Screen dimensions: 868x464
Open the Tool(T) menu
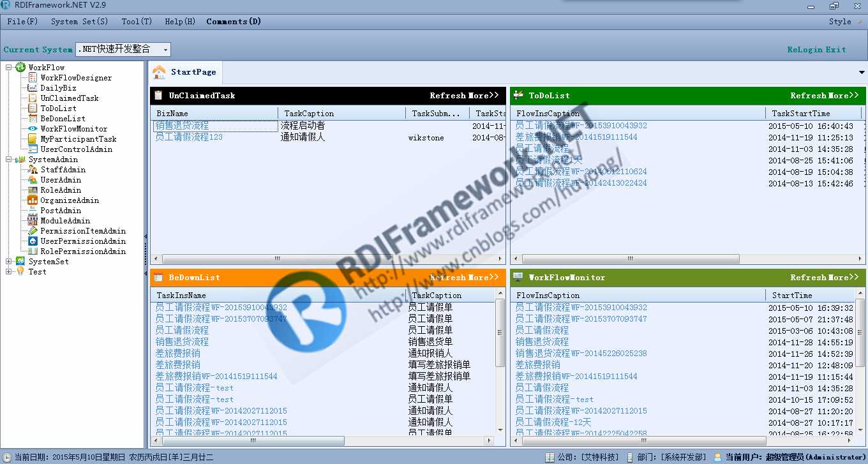point(137,22)
